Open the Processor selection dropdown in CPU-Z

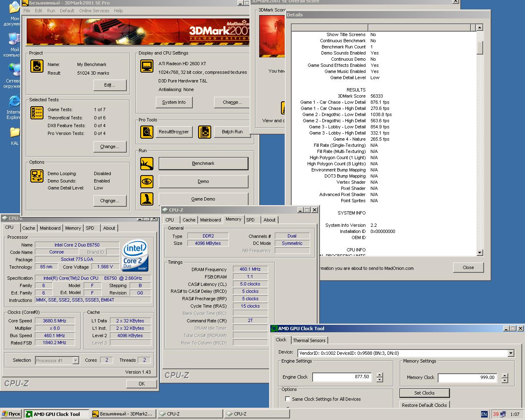click(x=75, y=361)
